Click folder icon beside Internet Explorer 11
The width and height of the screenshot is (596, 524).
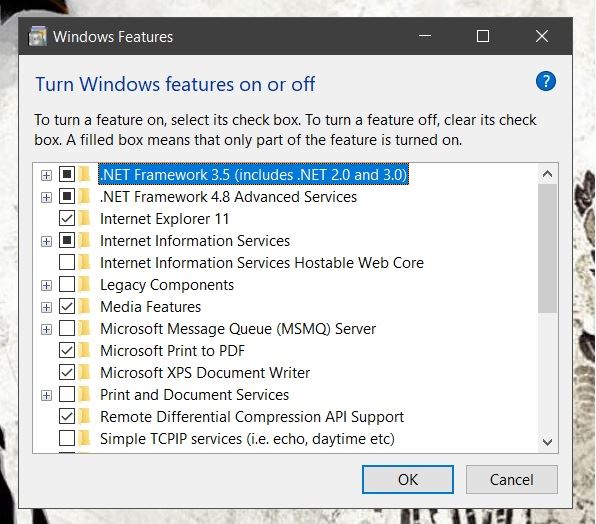coord(84,218)
